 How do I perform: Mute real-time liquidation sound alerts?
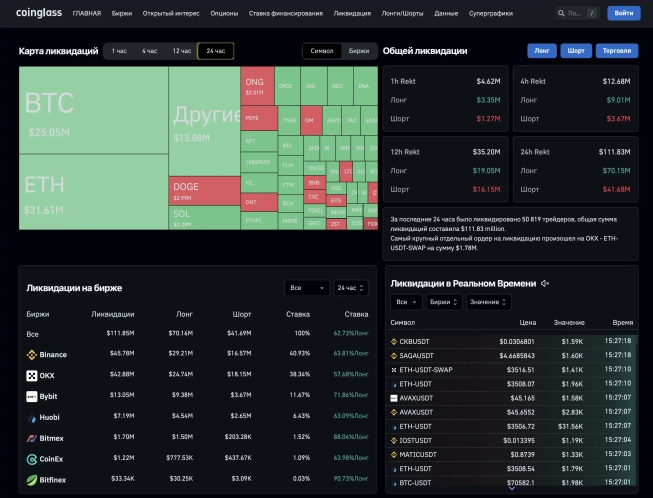(545, 283)
